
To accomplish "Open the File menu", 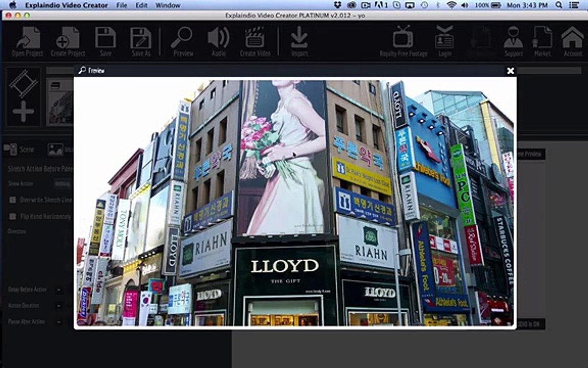I will point(121,5).
